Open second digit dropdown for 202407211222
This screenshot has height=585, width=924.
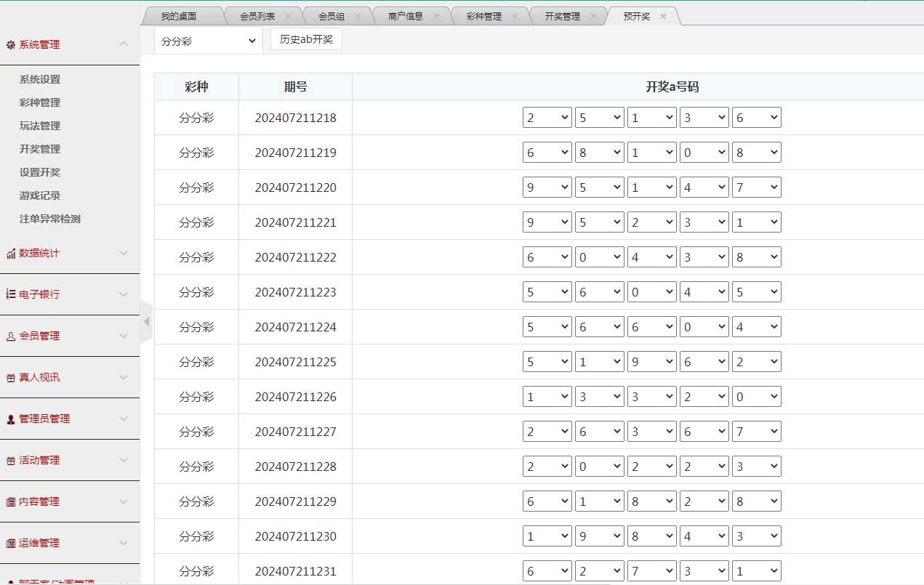tap(600, 257)
